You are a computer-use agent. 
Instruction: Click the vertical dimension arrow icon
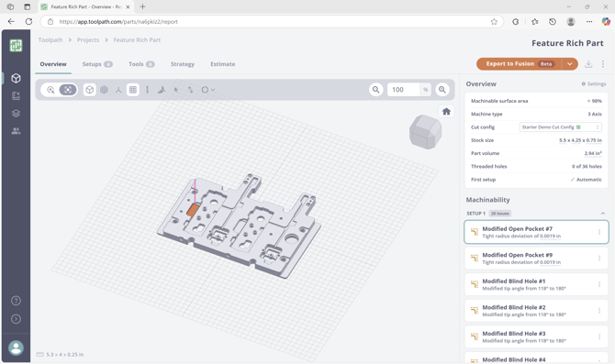click(x=147, y=90)
